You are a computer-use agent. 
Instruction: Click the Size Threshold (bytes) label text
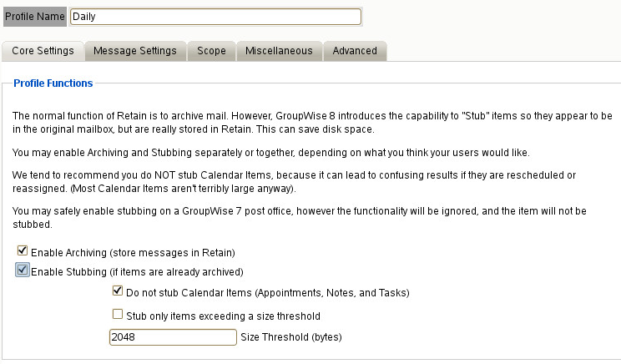[x=292, y=337]
